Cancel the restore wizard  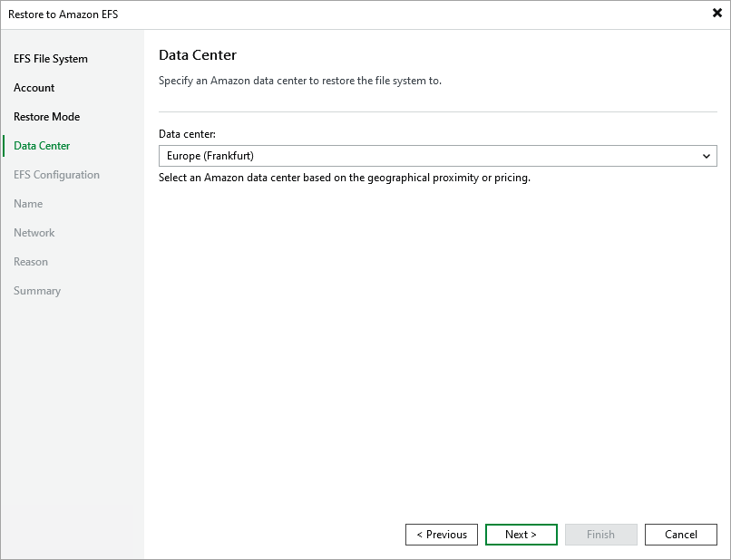pyautogui.click(x=680, y=534)
